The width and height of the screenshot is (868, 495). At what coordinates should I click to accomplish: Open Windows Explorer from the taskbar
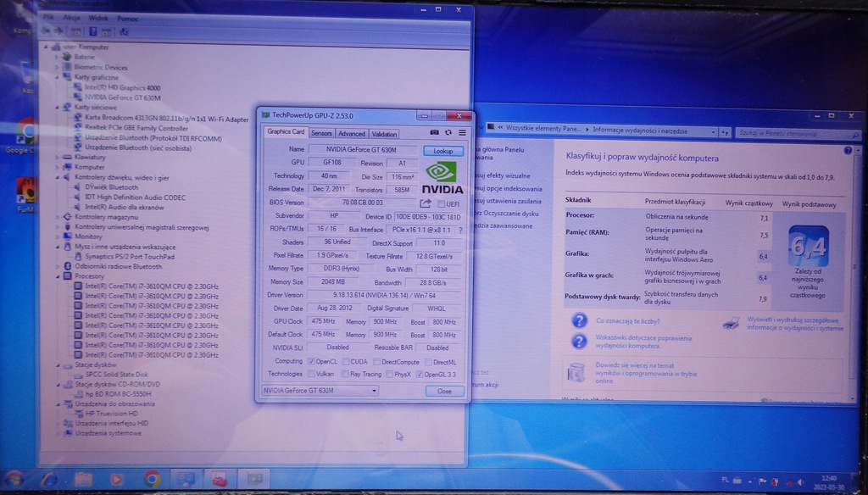point(84,479)
